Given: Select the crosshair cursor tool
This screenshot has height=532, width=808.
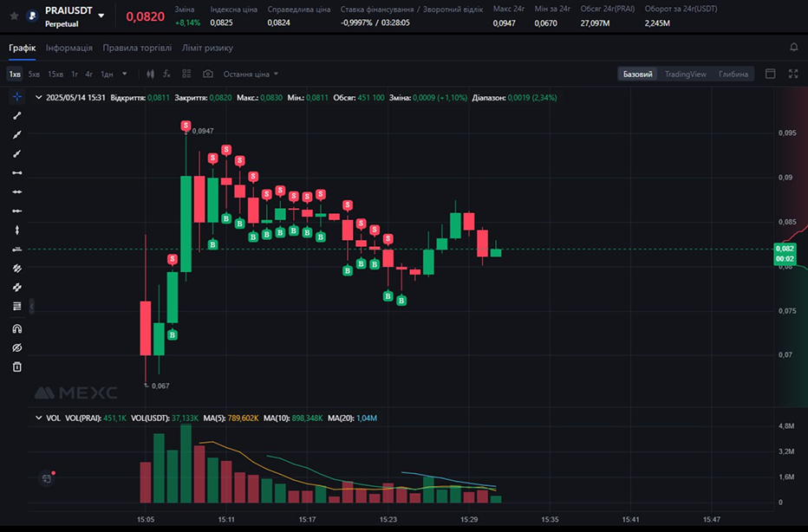Looking at the screenshot, I should pos(16,96).
